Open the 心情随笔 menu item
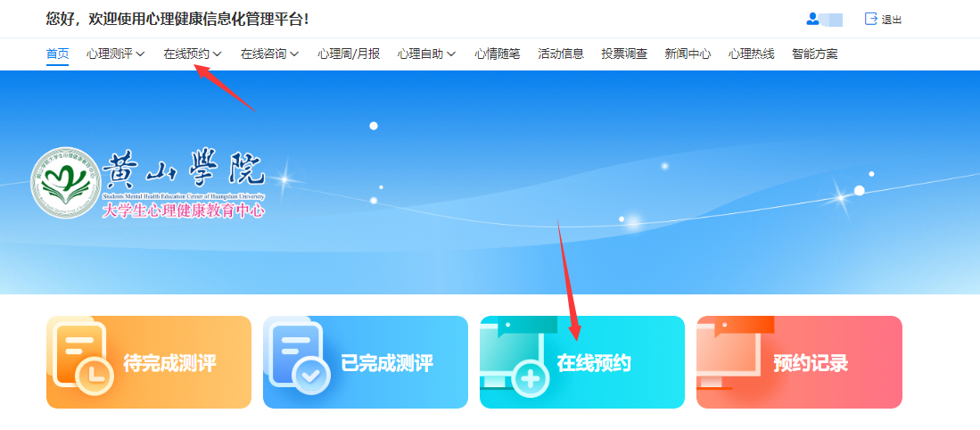The image size is (980, 430). click(497, 54)
